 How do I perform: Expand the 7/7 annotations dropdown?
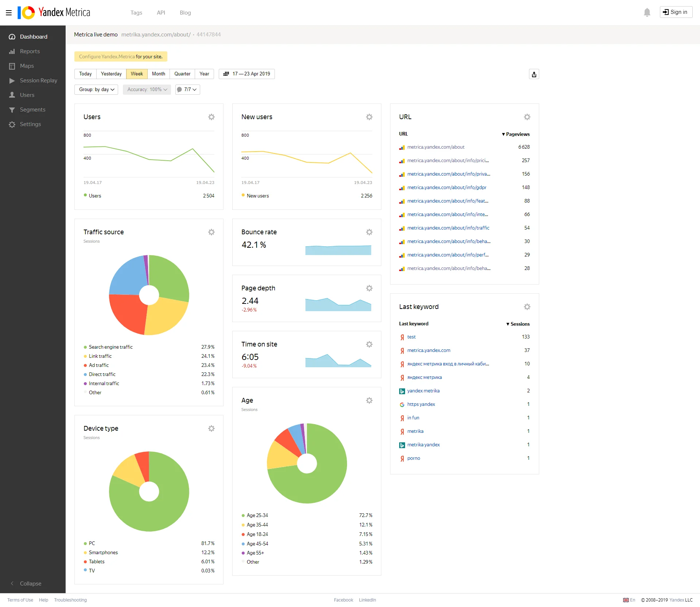[x=187, y=90]
